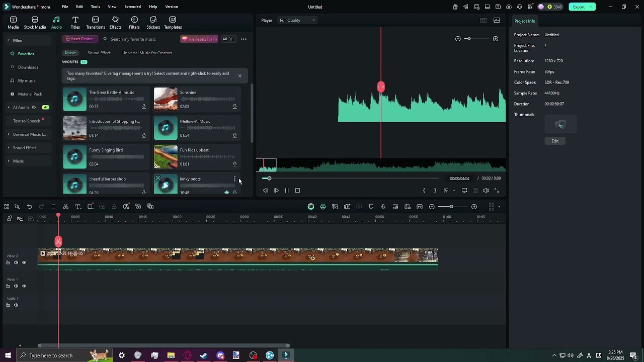Open the Media panel

point(14,23)
